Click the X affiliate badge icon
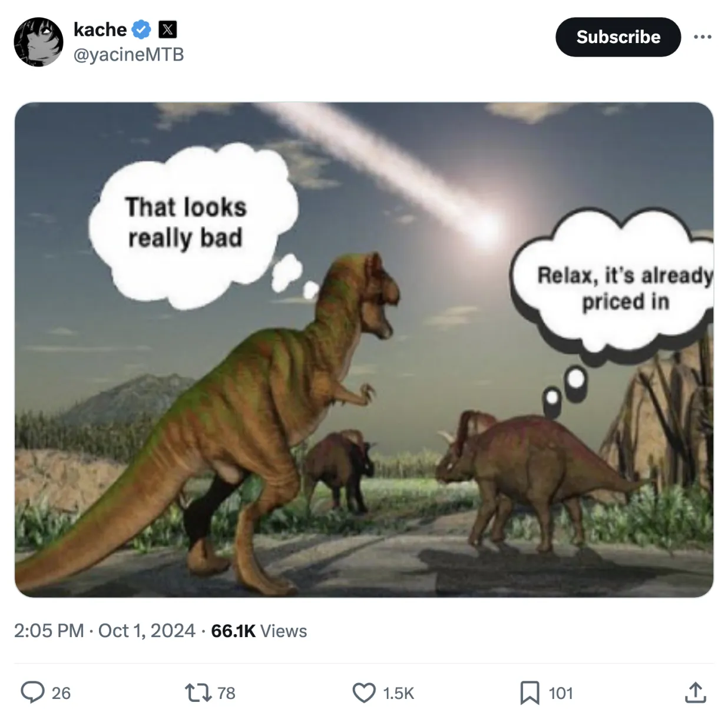Image resolution: width=728 pixels, height=719 pixels. (x=168, y=29)
